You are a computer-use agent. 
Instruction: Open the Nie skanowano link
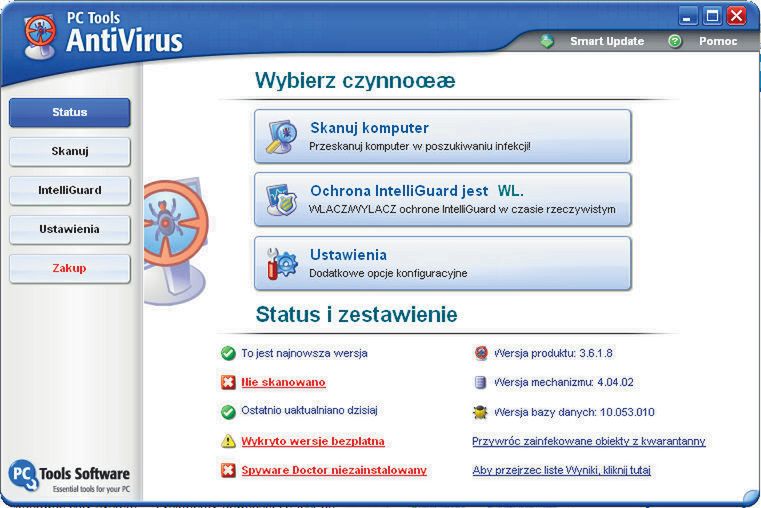[x=283, y=382]
